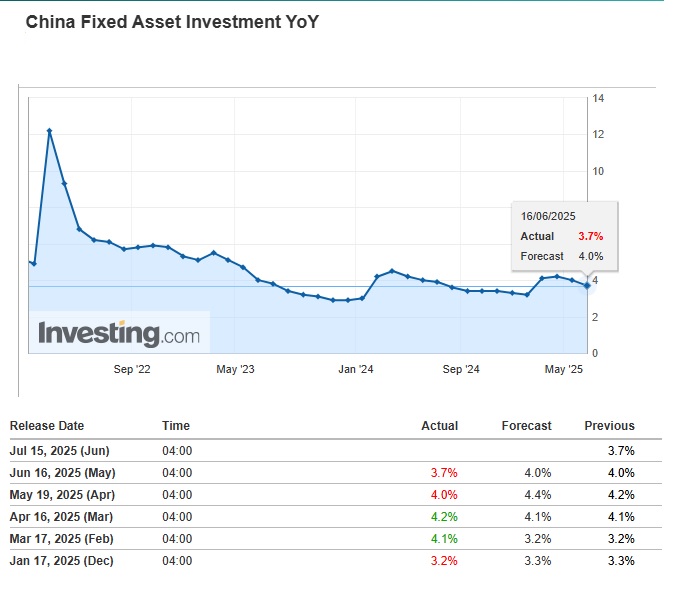Click the green 4.2% actual value in table
The height and width of the screenshot is (598, 676).
444,517
